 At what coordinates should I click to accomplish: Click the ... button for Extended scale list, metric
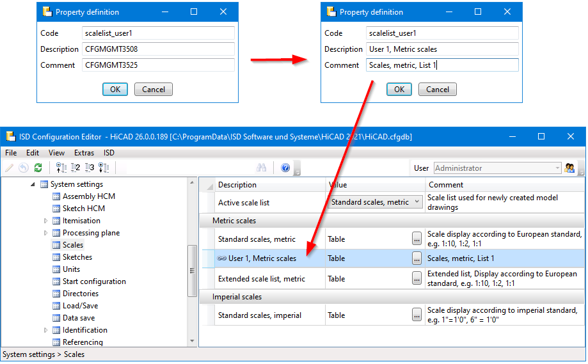pyautogui.click(x=417, y=278)
